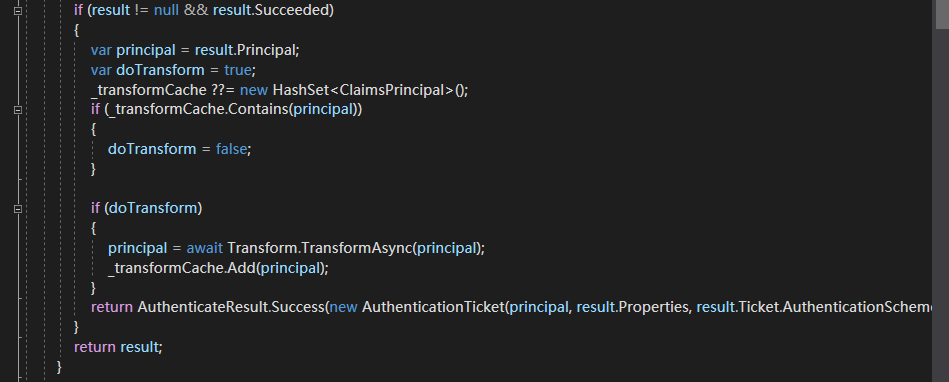The width and height of the screenshot is (949, 382).
Task: Click the 'false' keyword in the assignment
Action: pos(231,149)
